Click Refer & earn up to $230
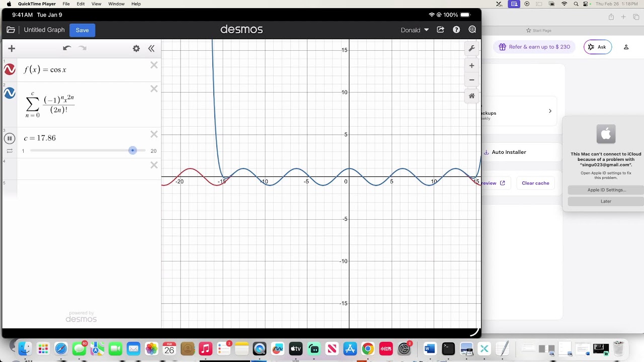Viewport: 644px width, 362px height. pyautogui.click(x=534, y=47)
